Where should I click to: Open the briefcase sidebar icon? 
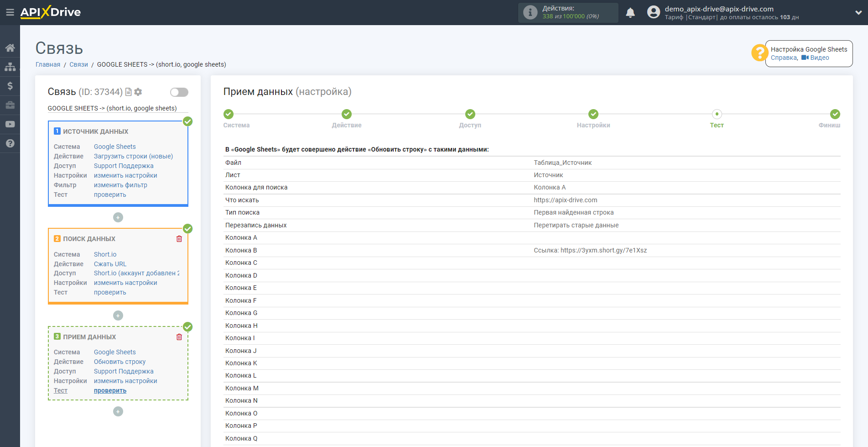pos(10,105)
